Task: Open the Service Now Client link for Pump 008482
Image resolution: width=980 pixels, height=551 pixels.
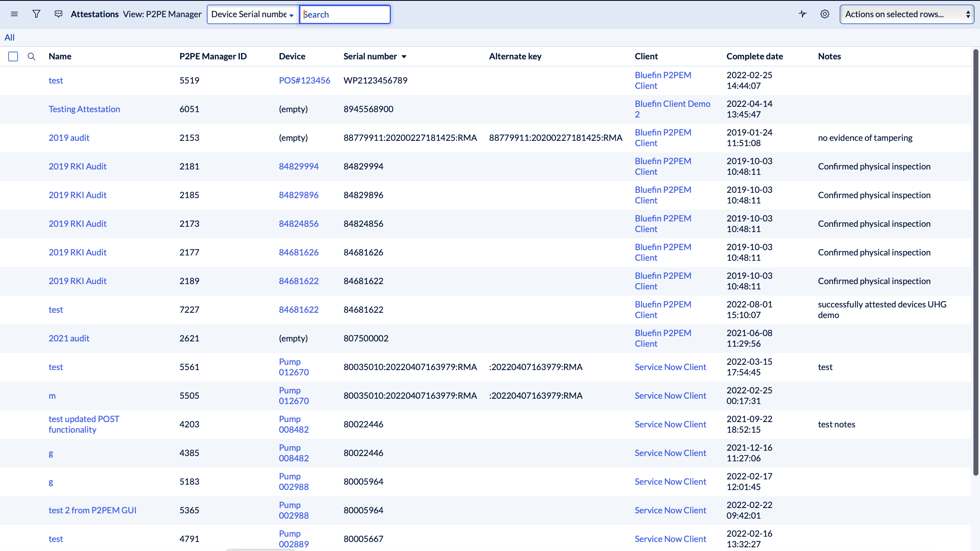Action: [x=670, y=424]
